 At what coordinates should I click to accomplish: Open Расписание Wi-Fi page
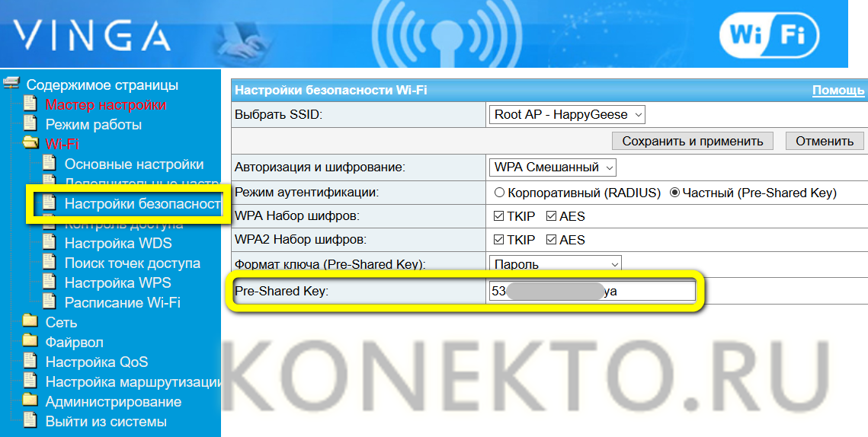pos(123,302)
